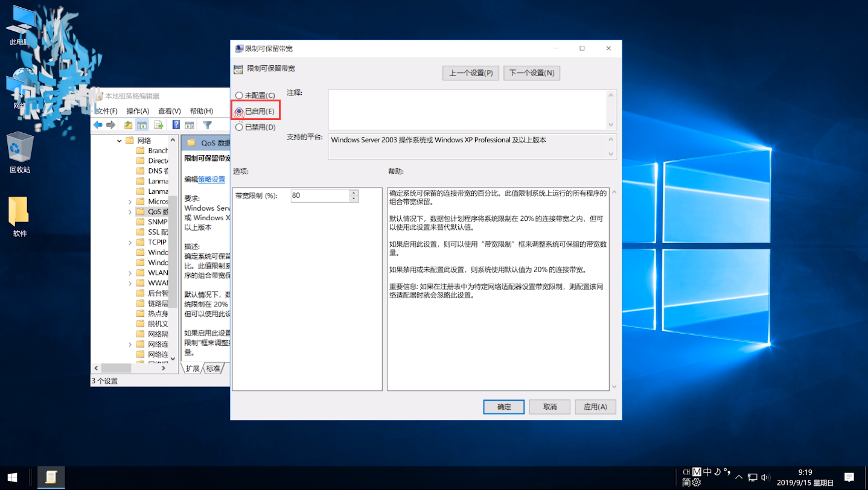This screenshot has width=868, height=490.
Task: Select the SSL folder in tree
Action: (152, 232)
